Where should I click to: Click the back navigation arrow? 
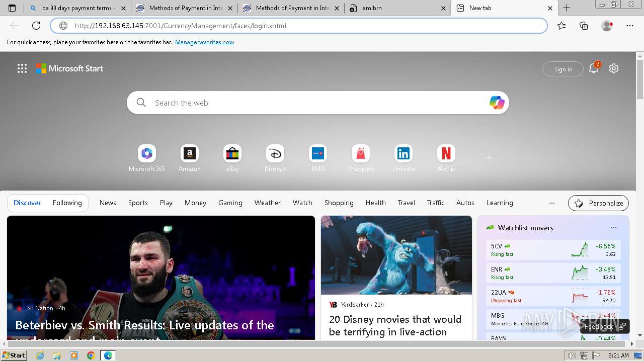tap(14, 26)
